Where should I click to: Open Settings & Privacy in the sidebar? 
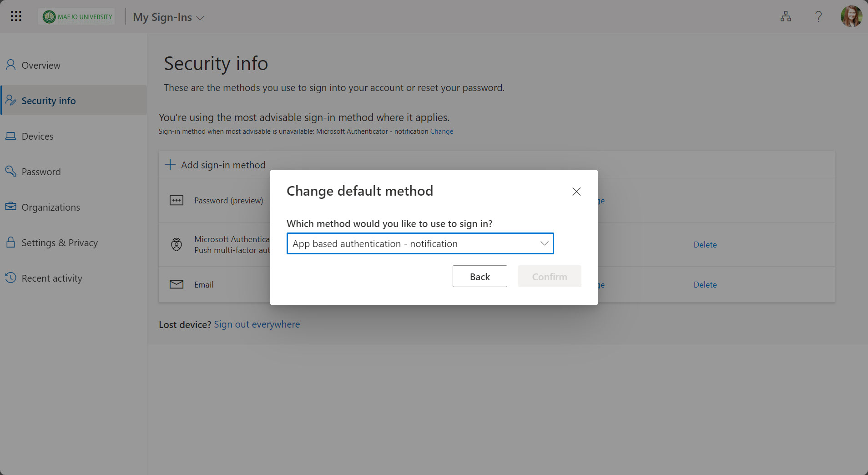coord(60,243)
